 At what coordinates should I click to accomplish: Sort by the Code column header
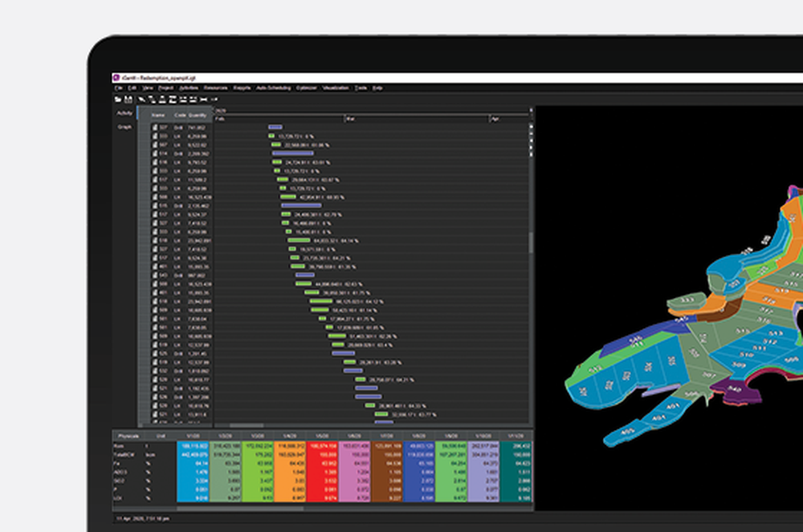pyautogui.click(x=180, y=116)
